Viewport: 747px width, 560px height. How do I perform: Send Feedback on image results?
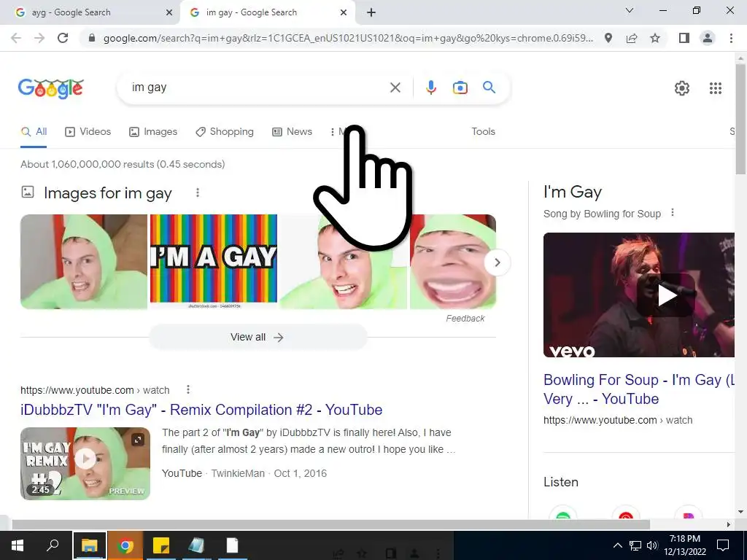tap(465, 319)
